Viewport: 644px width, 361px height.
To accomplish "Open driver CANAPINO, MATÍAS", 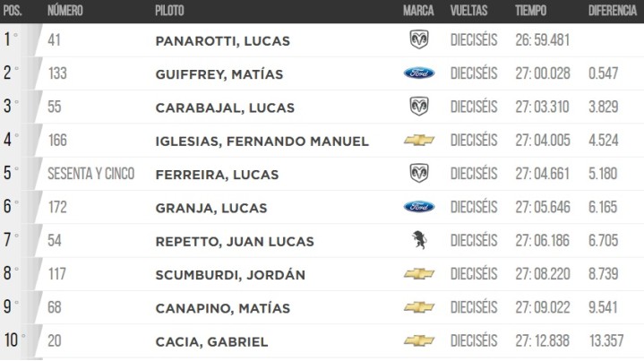I will [x=222, y=308].
